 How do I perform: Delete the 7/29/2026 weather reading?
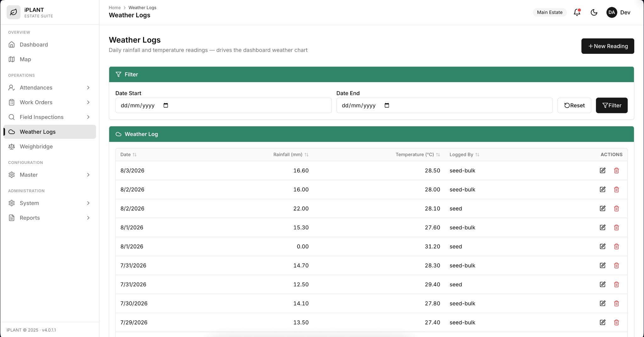coord(616,322)
